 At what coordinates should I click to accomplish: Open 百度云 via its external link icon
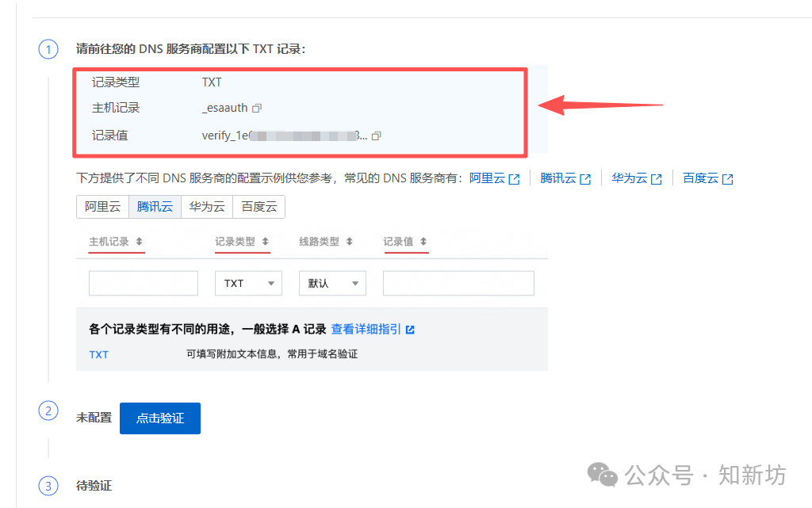pyautogui.click(x=728, y=178)
